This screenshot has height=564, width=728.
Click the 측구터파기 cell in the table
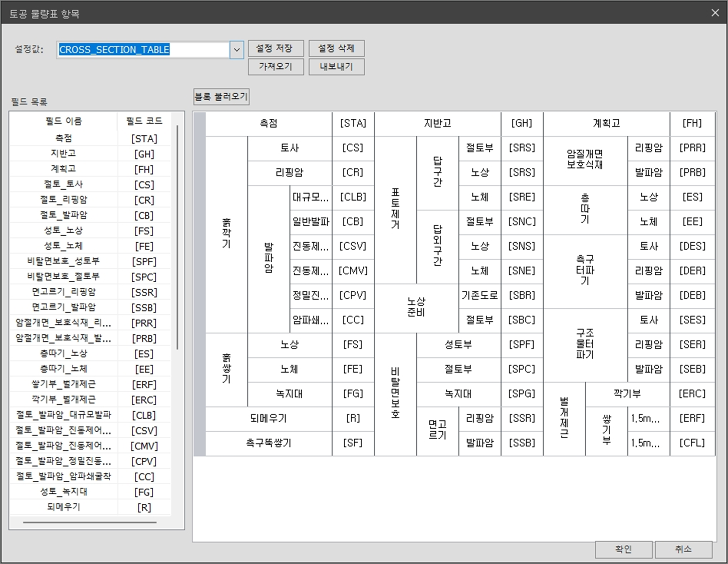(x=585, y=271)
